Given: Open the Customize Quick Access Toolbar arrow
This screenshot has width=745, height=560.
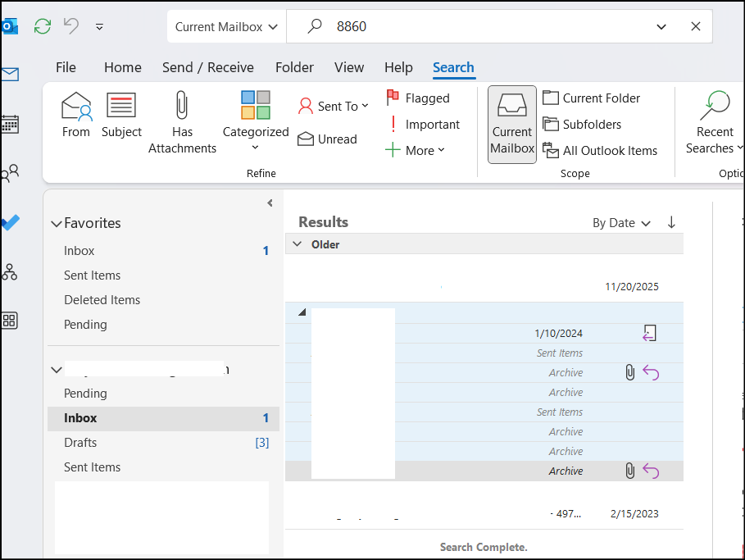Looking at the screenshot, I should [x=99, y=26].
